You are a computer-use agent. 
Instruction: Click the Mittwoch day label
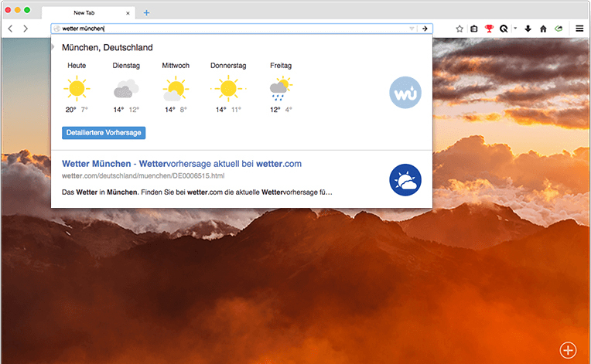point(176,66)
